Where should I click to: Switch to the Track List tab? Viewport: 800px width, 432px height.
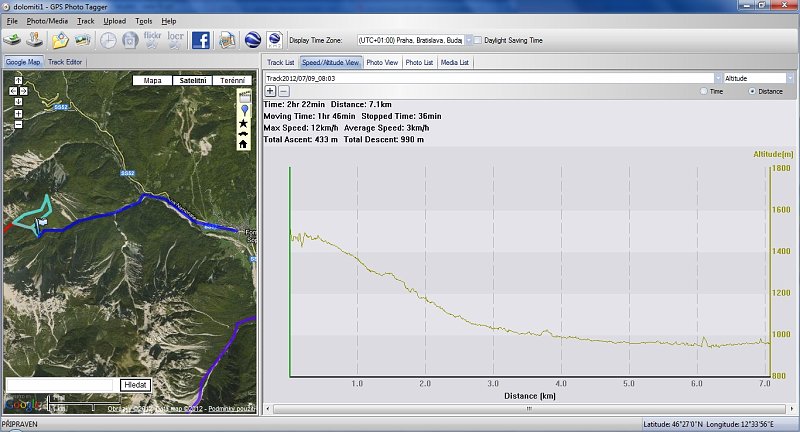click(x=281, y=62)
